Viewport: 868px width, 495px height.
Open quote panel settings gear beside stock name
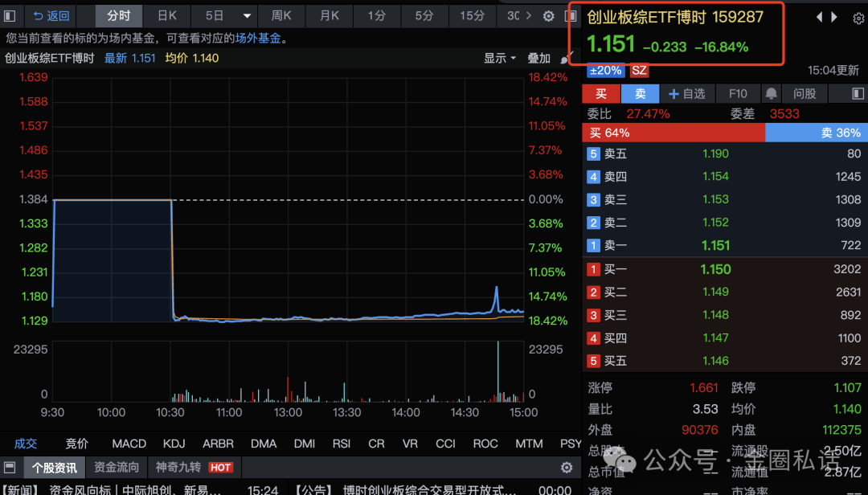point(858,18)
